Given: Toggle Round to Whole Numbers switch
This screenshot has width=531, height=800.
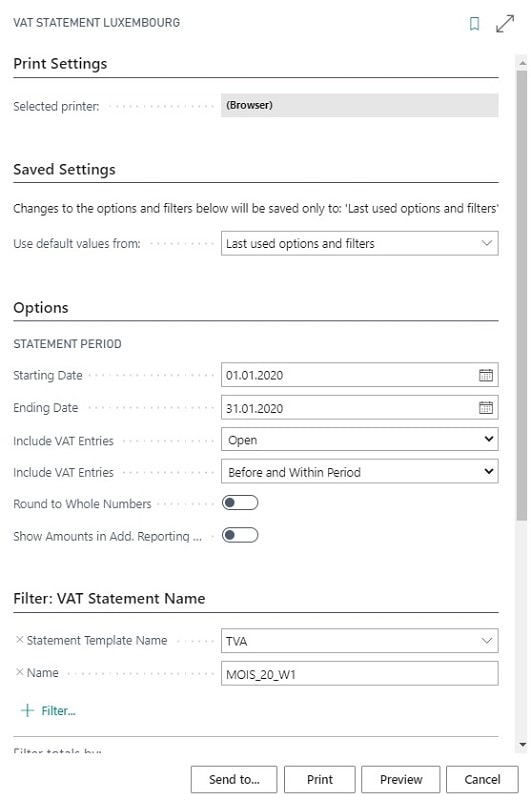Looking at the screenshot, I should pyautogui.click(x=240, y=503).
